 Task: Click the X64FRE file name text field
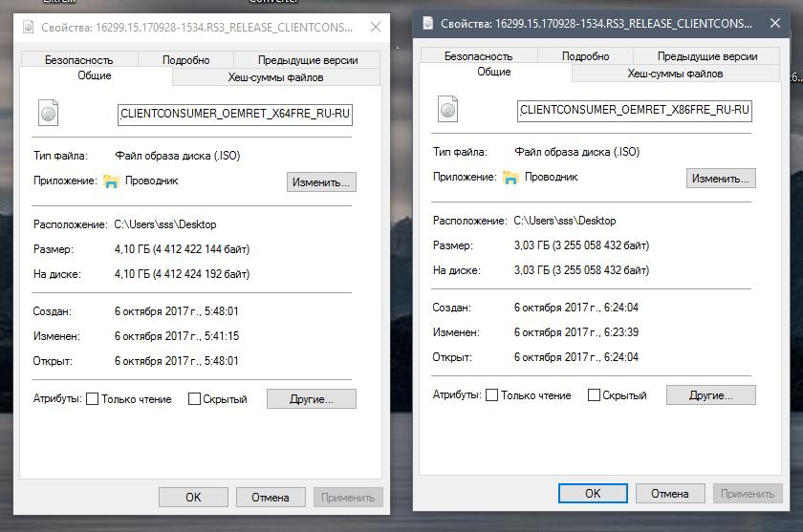(x=234, y=115)
